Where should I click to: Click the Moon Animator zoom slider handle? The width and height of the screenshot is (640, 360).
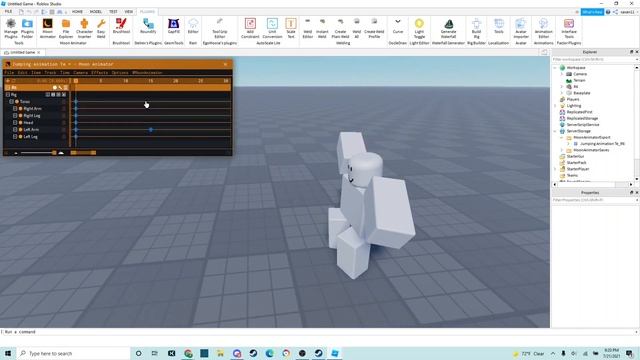(x=54, y=153)
